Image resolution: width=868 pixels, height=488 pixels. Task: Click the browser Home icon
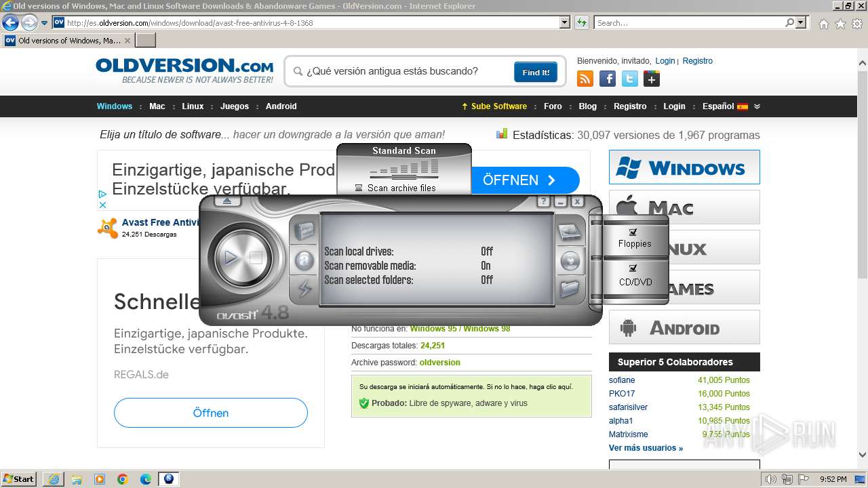pyautogui.click(x=823, y=23)
